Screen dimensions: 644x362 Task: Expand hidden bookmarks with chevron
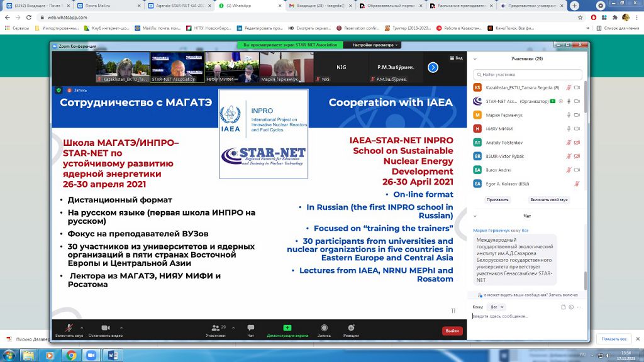pyautogui.click(x=588, y=28)
